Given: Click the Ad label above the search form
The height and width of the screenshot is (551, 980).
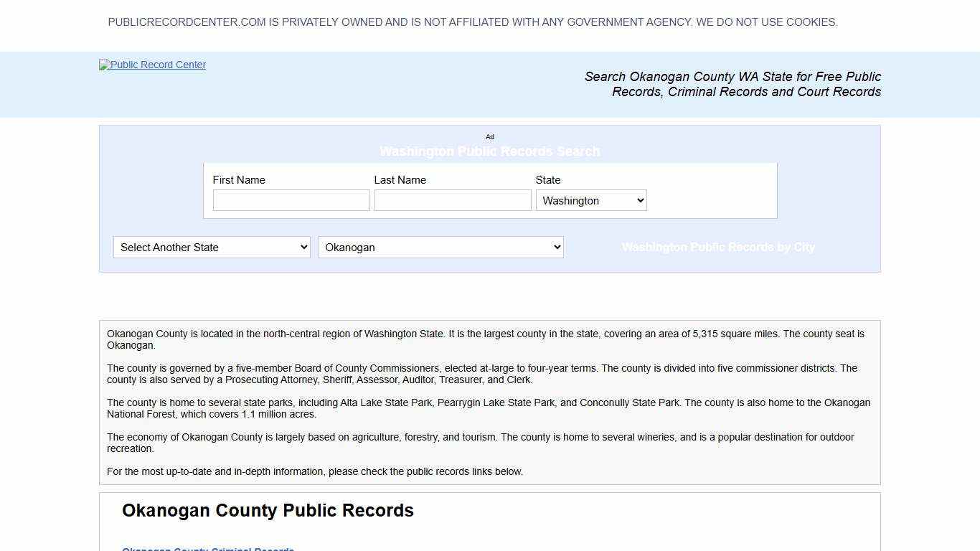Looking at the screenshot, I should pyautogui.click(x=490, y=136).
